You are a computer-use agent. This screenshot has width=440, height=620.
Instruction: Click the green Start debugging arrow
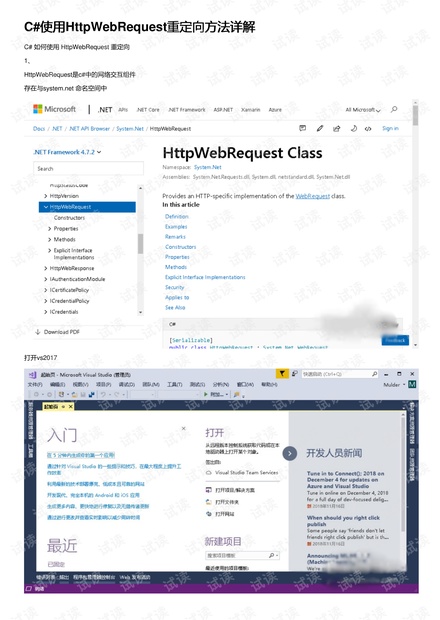(x=206, y=394)
